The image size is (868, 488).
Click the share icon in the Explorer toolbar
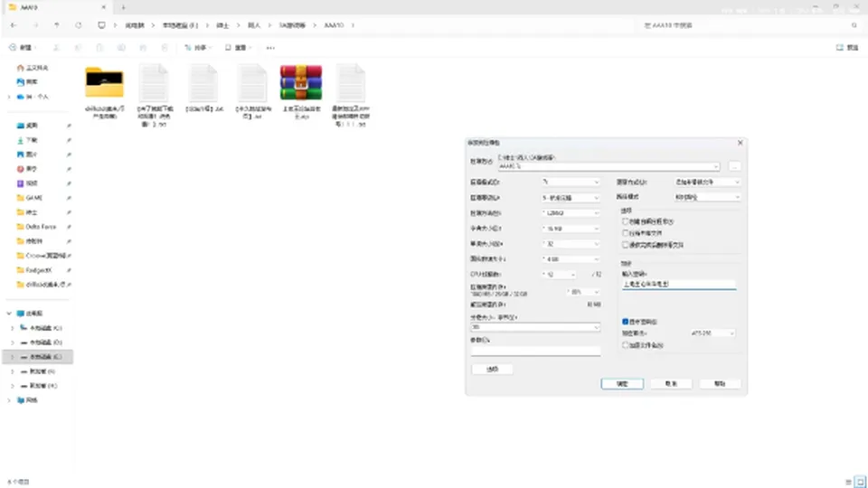pyautogui.click(x=143, y=48)
